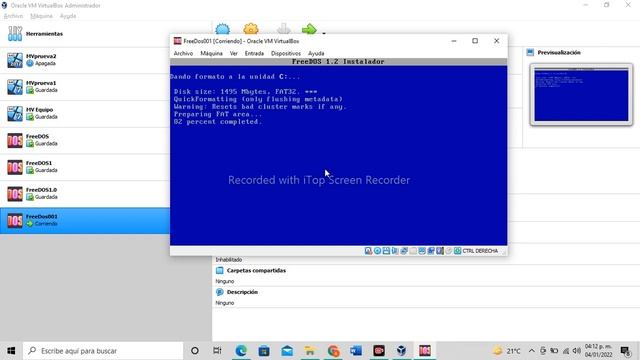Select the FreeDOS virtual machine entry

click(85, 140)
